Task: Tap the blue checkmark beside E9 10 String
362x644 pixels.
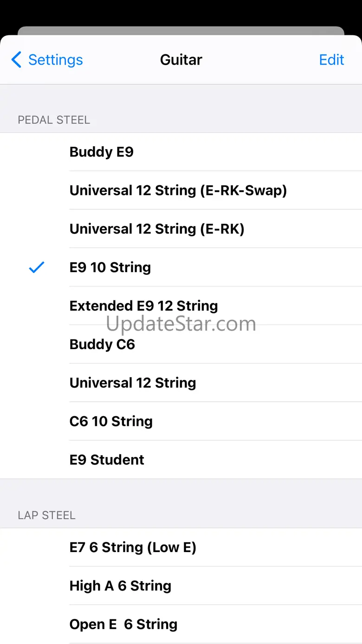Action: coord(36,267)
